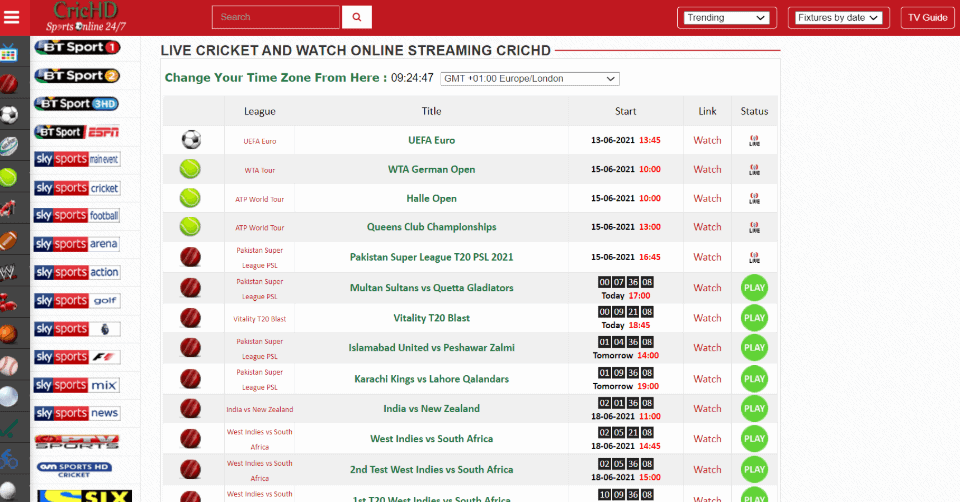Image resolution: width=960 pixels, height=502 pixels.
Task: Select the rugby ball sidebar icon
Action: (x=9, y=146)
